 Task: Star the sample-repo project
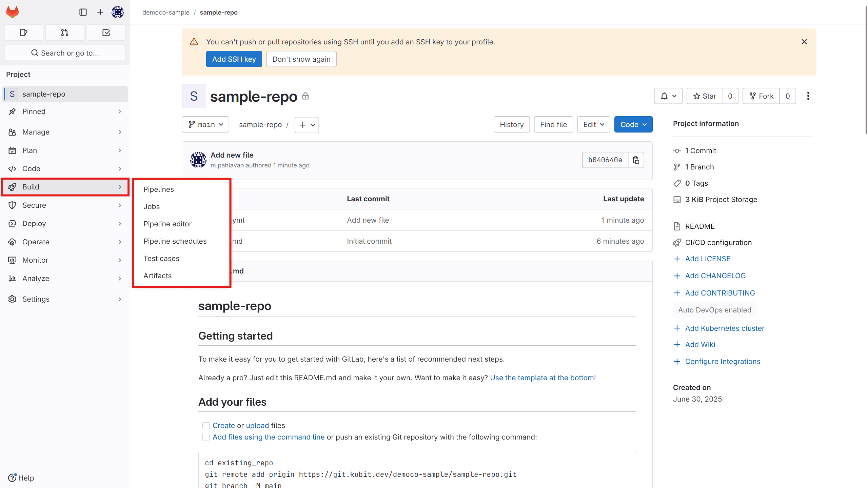705,96
